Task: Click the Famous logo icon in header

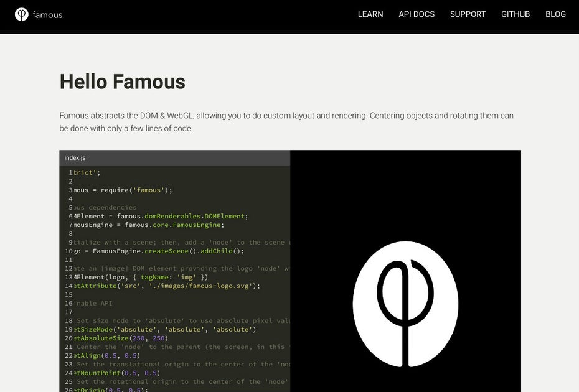Action: pyautogui.click(x=21, y=14)
